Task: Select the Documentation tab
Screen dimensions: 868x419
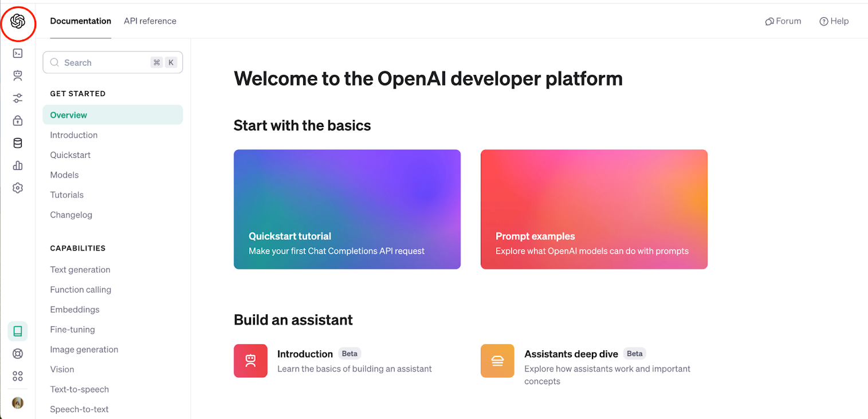Action: (80, 21)
